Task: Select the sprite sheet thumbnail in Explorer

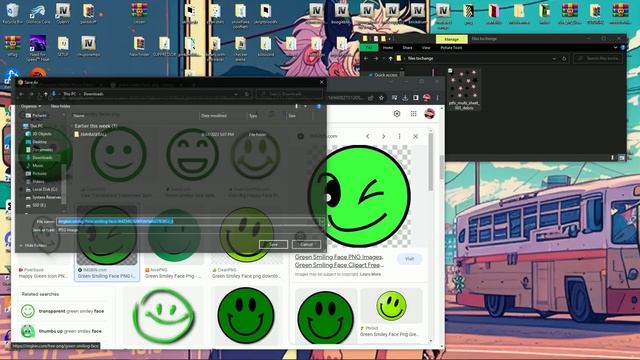Action: coord(464,89)
